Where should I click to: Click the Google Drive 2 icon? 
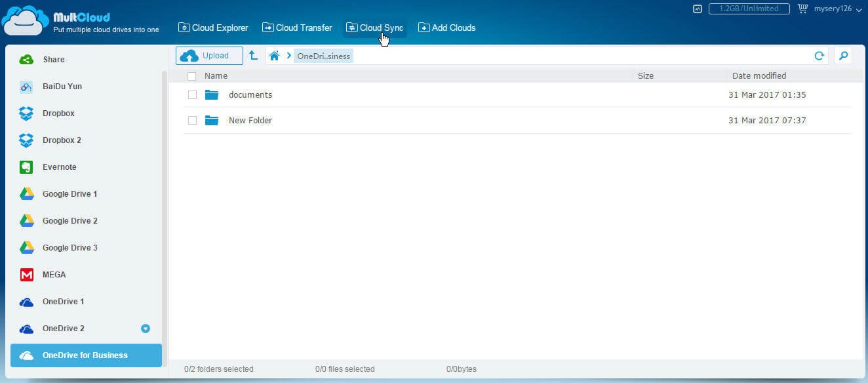click(26, 221)
